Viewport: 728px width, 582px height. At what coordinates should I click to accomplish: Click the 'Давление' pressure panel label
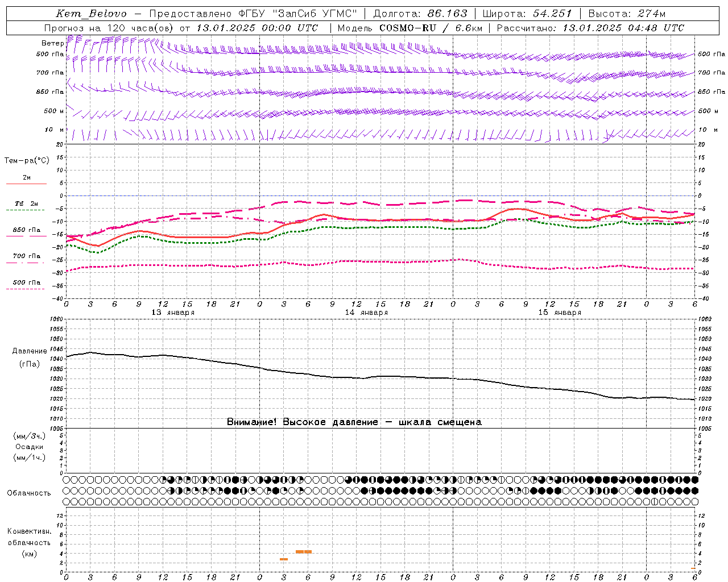point(30,351)
